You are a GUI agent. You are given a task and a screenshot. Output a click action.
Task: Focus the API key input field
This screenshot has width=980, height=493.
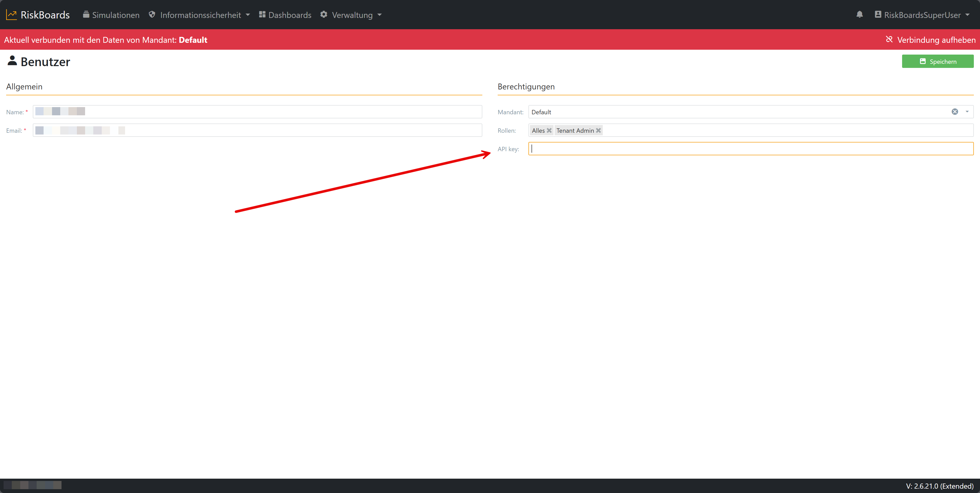[x=750, y=149]
